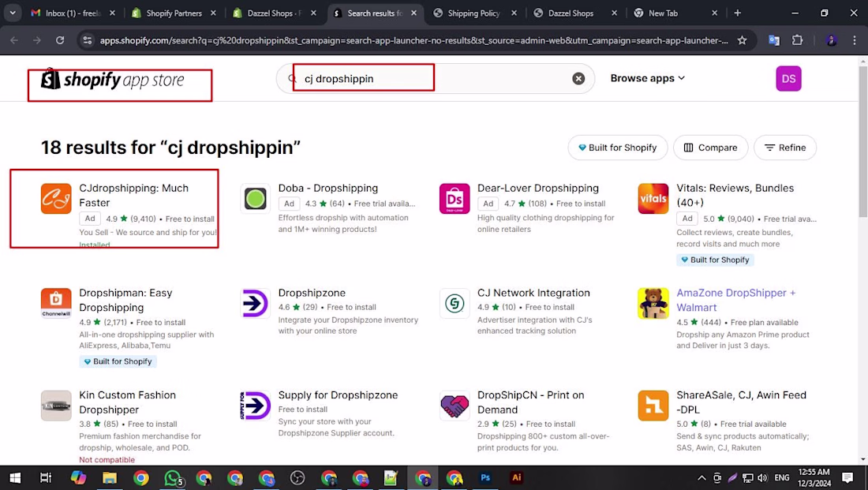Clear the search field with X icon
Viewport: 868px width, 490px height.
[x=578, y=79]
